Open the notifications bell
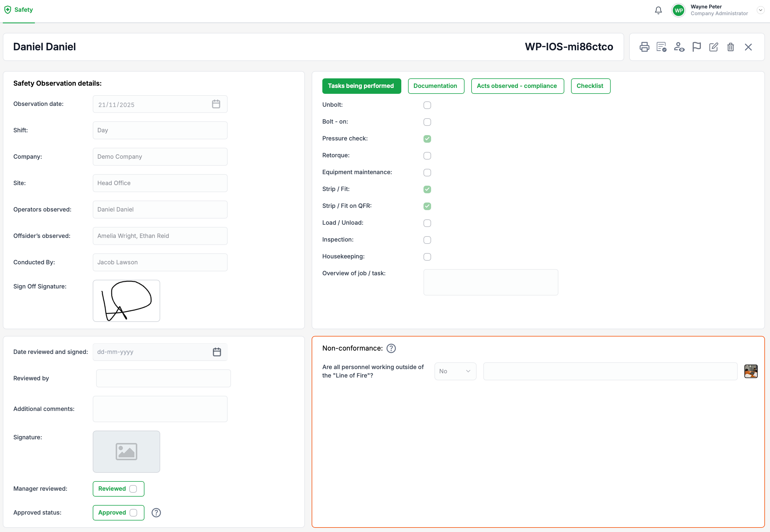 point(658,10)
